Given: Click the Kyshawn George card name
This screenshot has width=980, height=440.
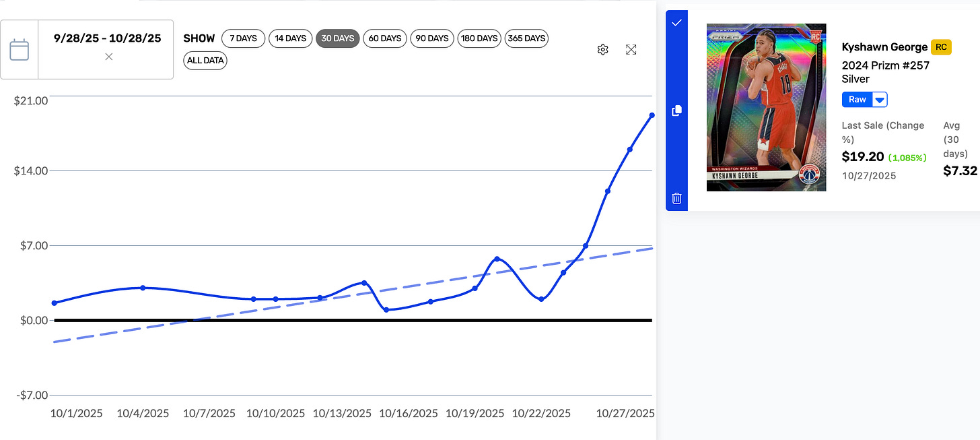Looking at the screenshot, I should click(x=884, y=47).
